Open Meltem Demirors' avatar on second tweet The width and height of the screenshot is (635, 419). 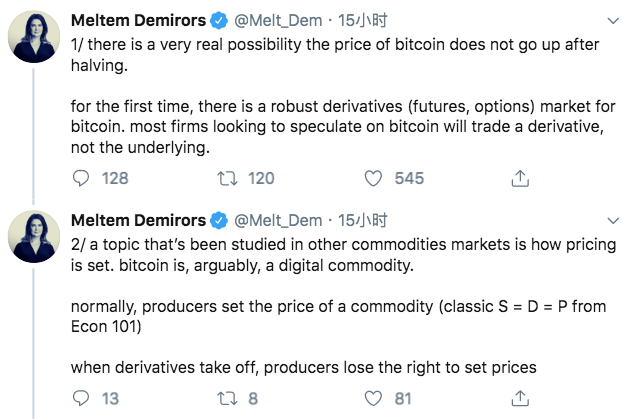pyautogui.click(x=34, y=237)
